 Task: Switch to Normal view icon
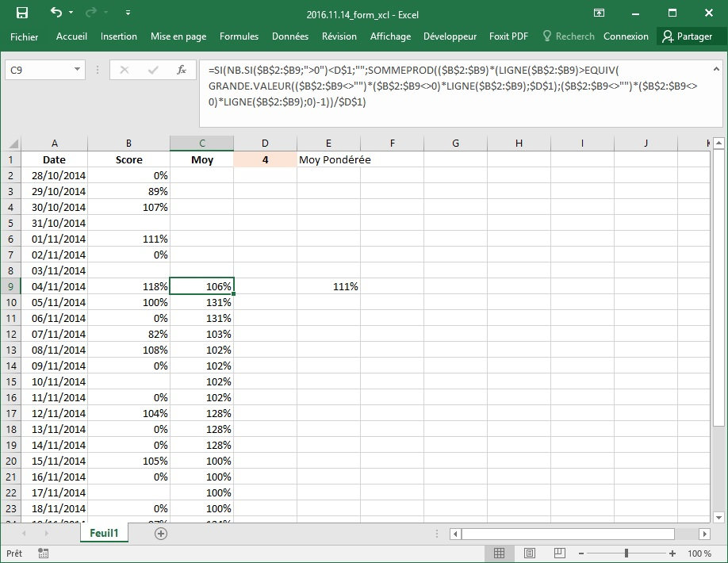point(499,553)
